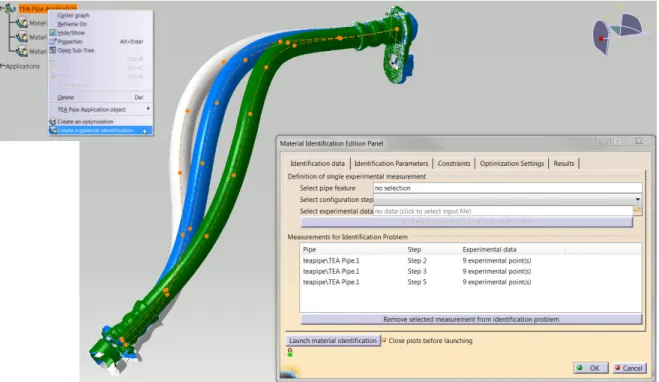Viewport: 659px width, 382px height.
Task: Confirm the panel with OK
Action: [x=590, y=368]
